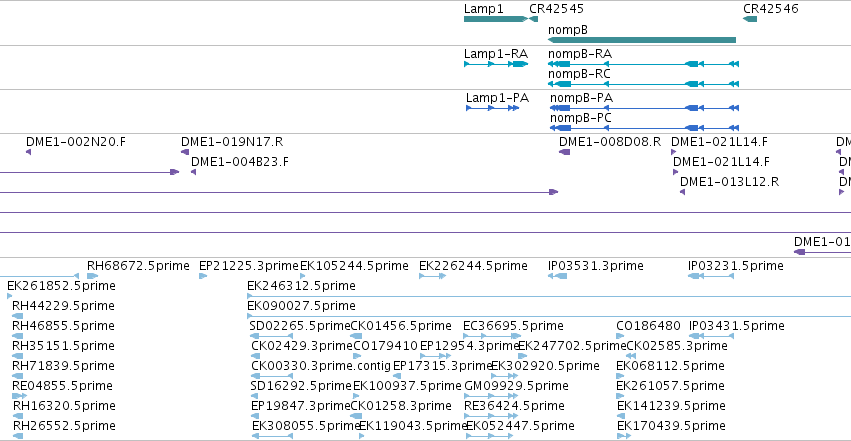Click the EK105244.5prime EST glyph

coord(303,276)
